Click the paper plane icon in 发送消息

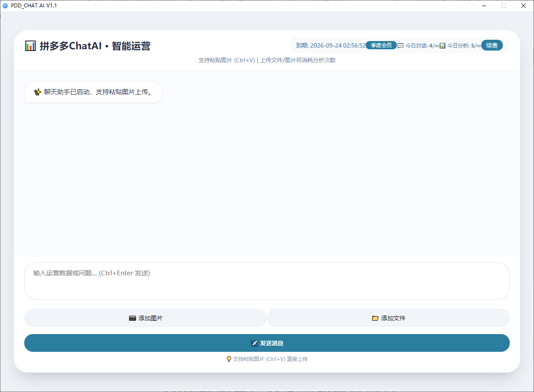click(x=254, y=343)
